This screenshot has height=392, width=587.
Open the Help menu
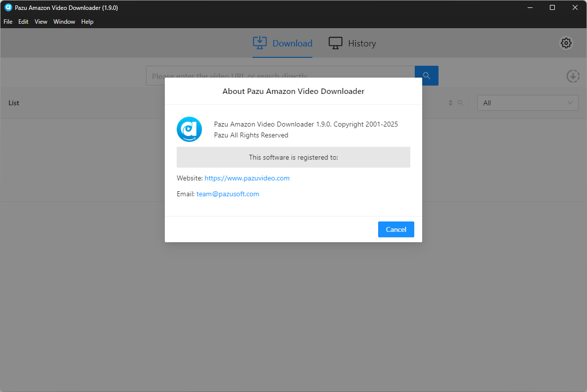(87, 22)
